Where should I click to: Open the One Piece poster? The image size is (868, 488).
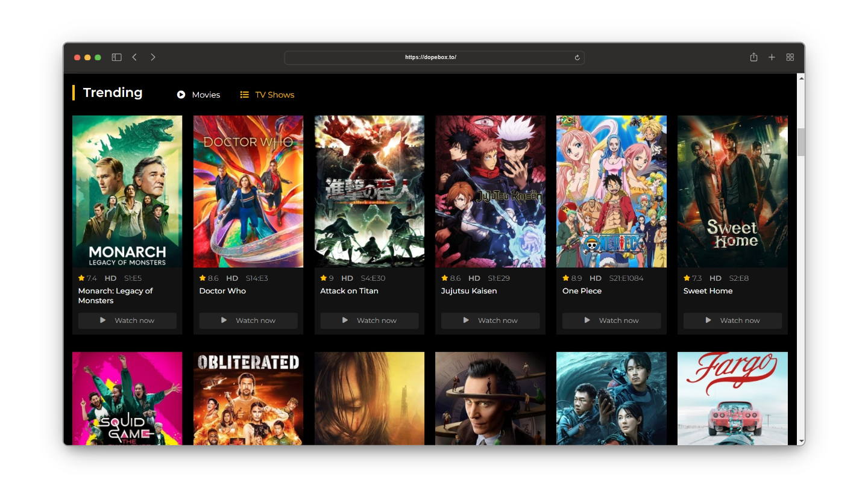tap(612, 192)
